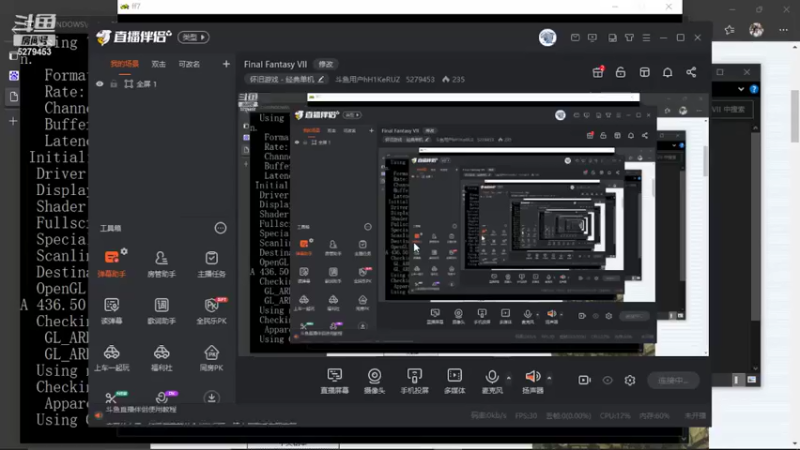This screenshot has height=450, width=800.
Task: Edit the 怀旧游戏 · 经典单机 category
Action: coord(286,80)
